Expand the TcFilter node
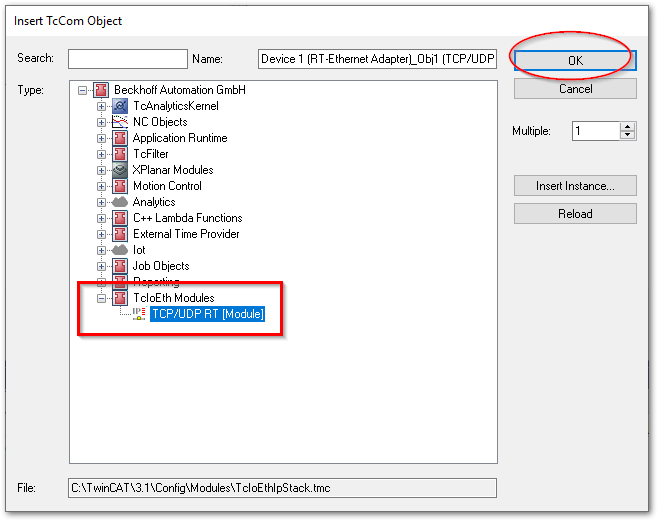Screen dimensions: 658x521 [x=101, y=154]
